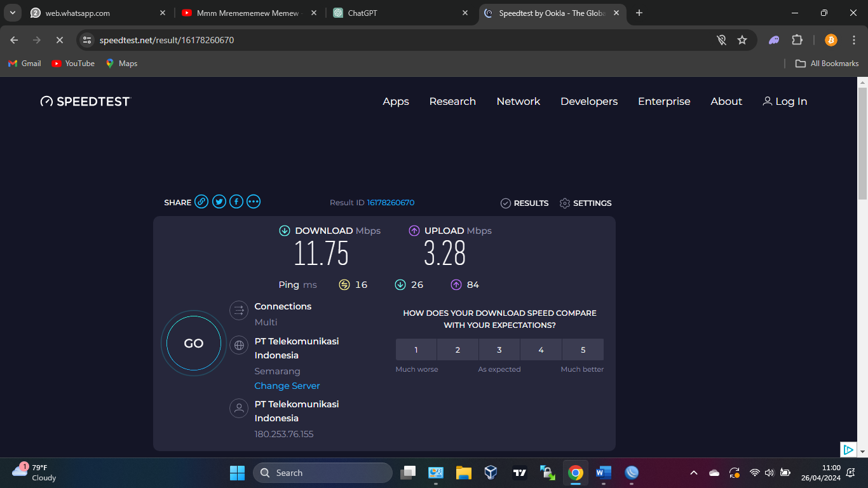The image size is (868, 488).
Task: Open TradingView from the taskbar
Action: pos(519,473)
